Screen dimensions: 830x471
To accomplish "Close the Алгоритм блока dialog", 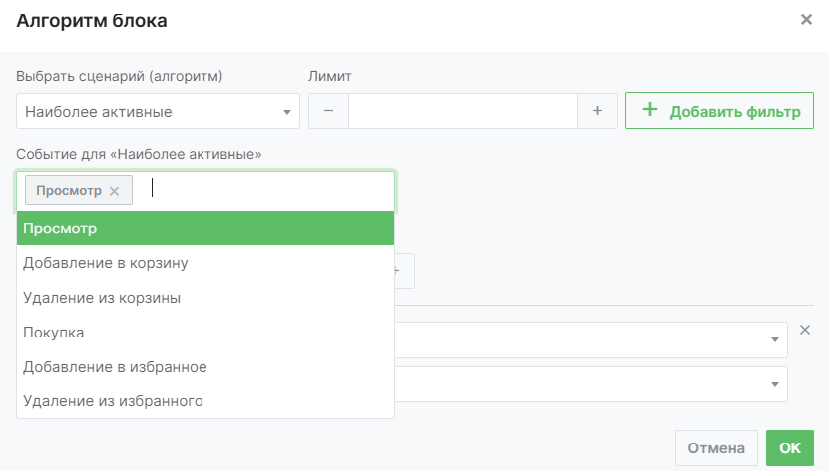I will [x=806, y=20].
